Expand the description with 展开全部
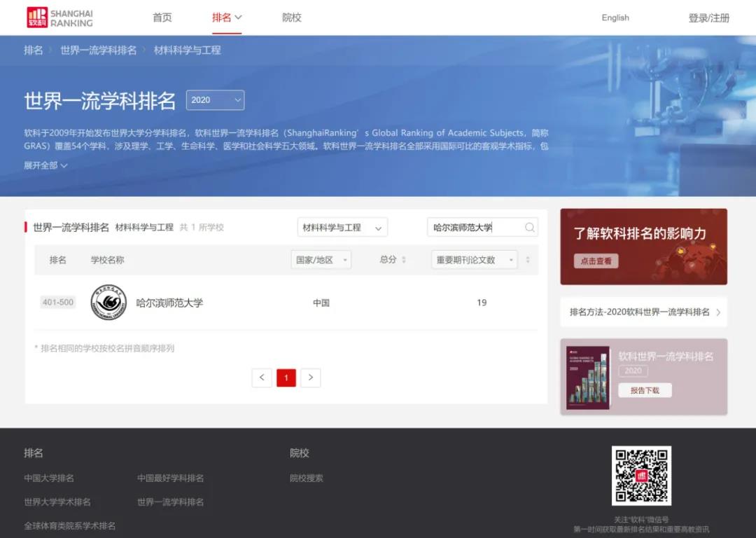The width and height of the screenshot is (756, 538). (x=45, y=165)
